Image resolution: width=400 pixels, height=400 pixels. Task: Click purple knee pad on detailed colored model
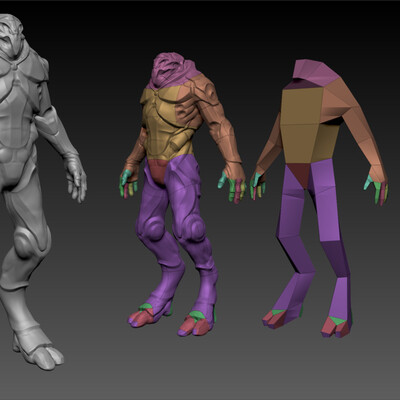tap(153, 228)
